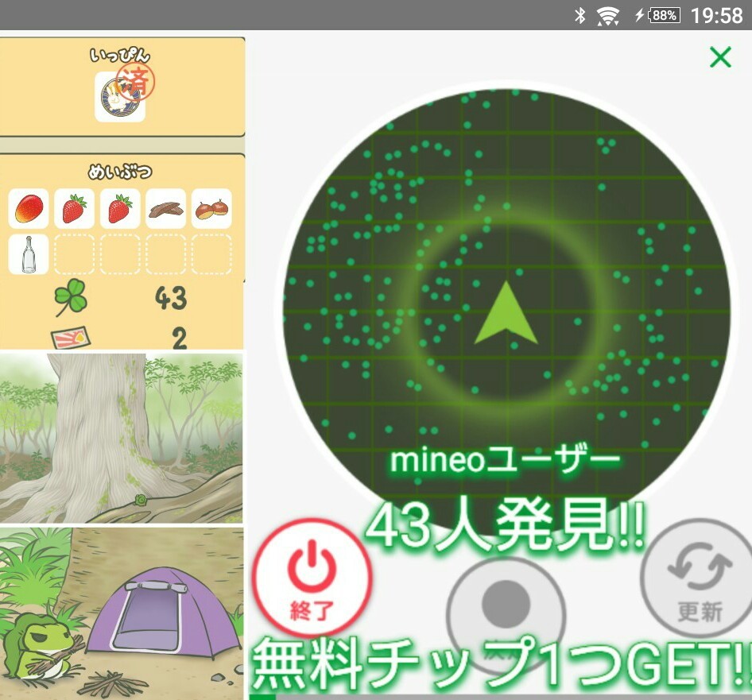Tap the green arrow in radar center

pos(506,315)
